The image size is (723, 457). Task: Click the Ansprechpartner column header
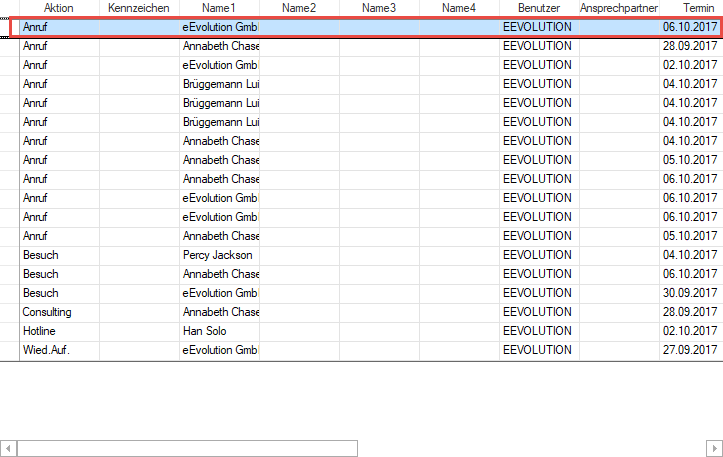[619, 8]
